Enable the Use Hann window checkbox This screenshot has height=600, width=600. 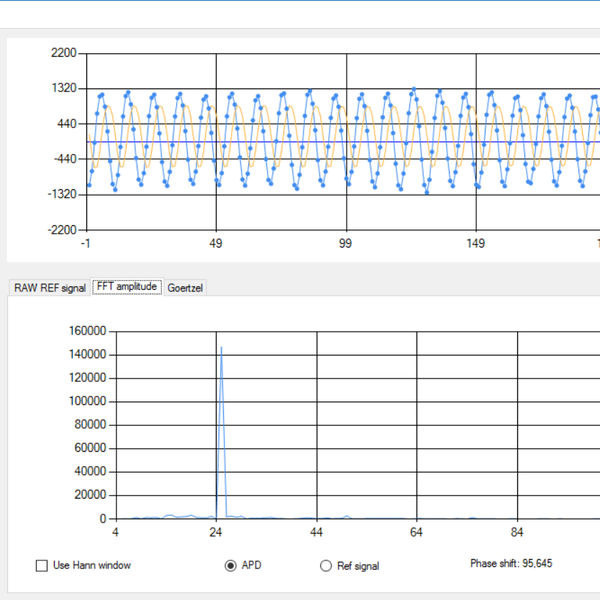pyautogui.click(x=42, y=565)
